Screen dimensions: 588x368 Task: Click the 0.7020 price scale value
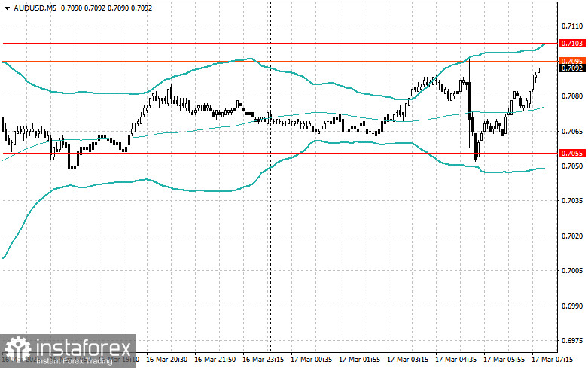572,236
